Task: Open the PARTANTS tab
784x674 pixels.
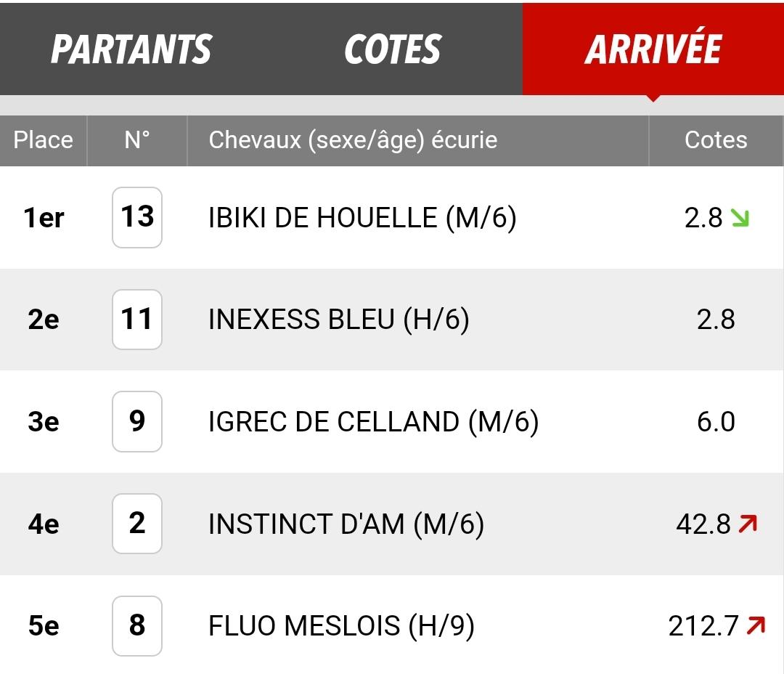Action: (131, 49)
